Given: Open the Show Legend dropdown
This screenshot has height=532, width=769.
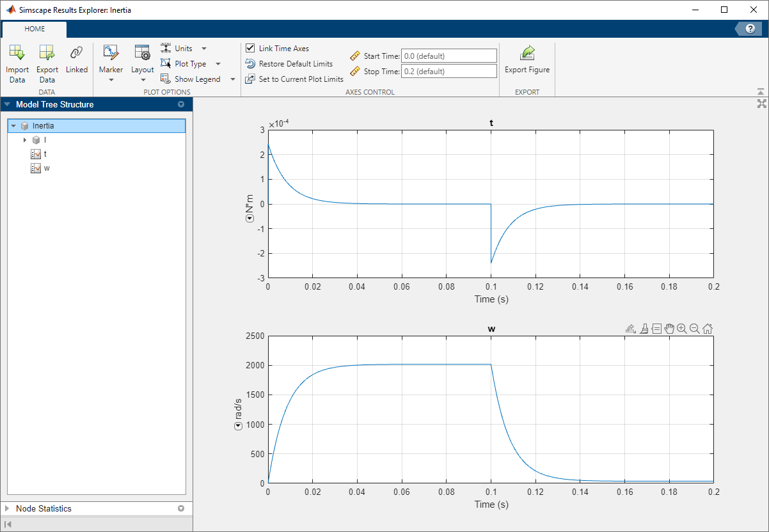Looking at the screenshot, I should click(232, 79).
